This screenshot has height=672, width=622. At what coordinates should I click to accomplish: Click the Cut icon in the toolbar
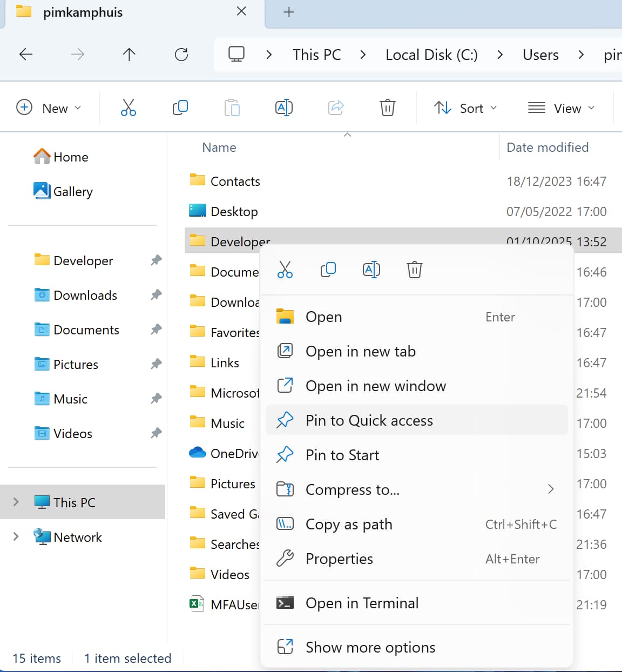pos(128,108)
